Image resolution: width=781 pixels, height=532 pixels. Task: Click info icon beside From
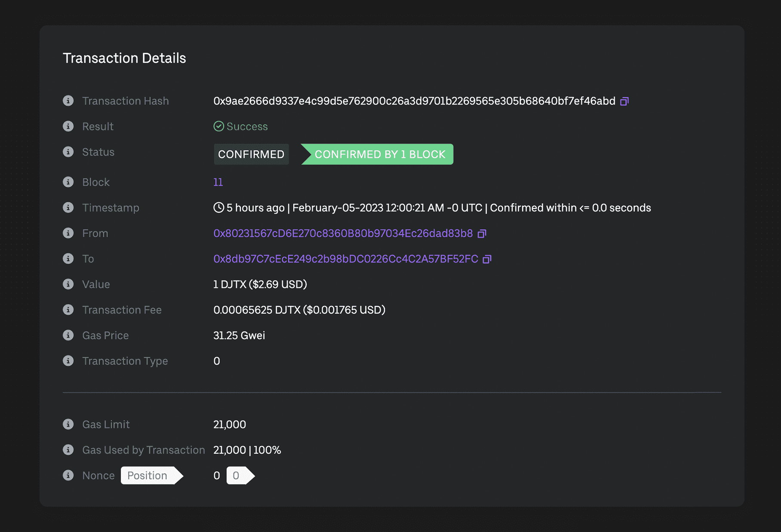pos(68,233)
